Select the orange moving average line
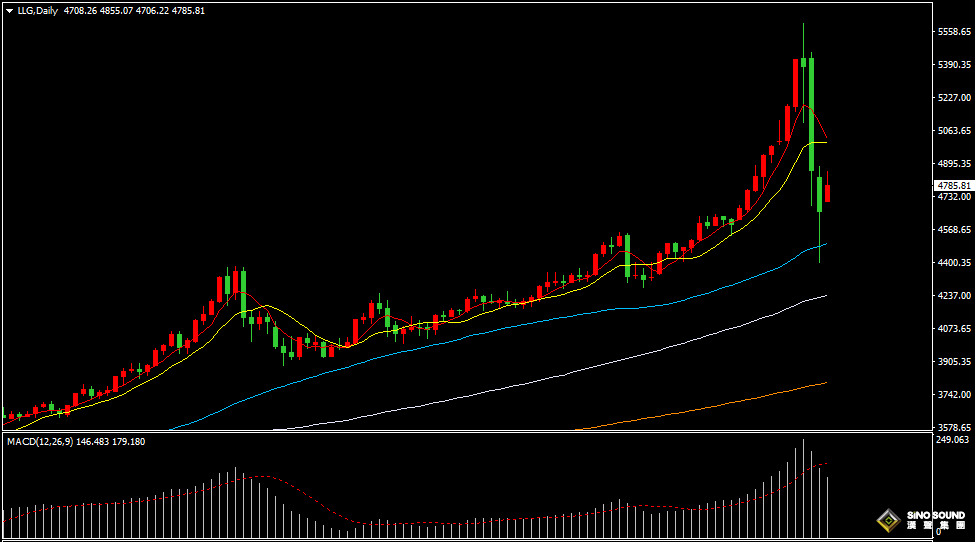This screenshot has width=975, height=542. pyautogui.click(x=700, y=407)
